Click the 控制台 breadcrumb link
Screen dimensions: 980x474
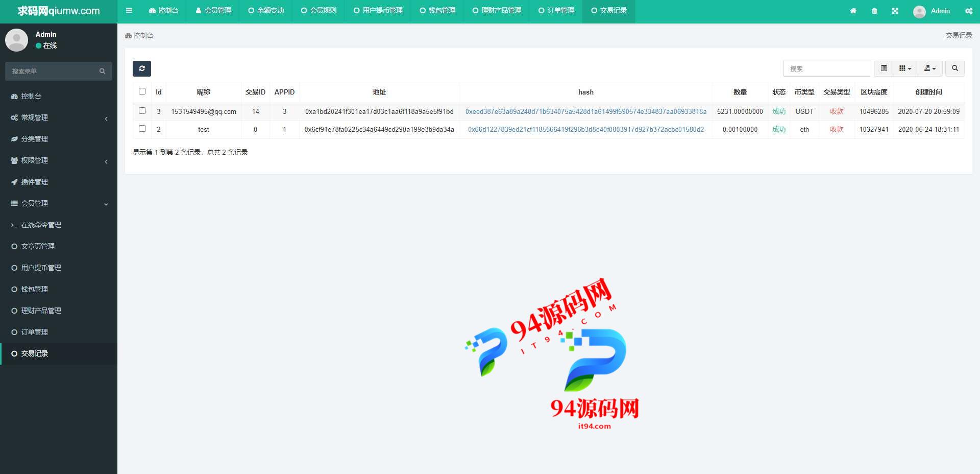(139, 36)
